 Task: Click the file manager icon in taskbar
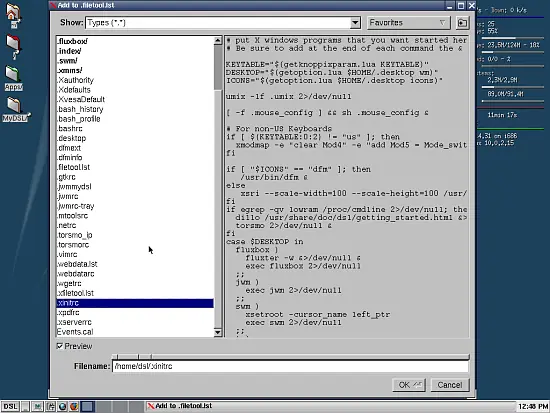(x=51, y=406)
